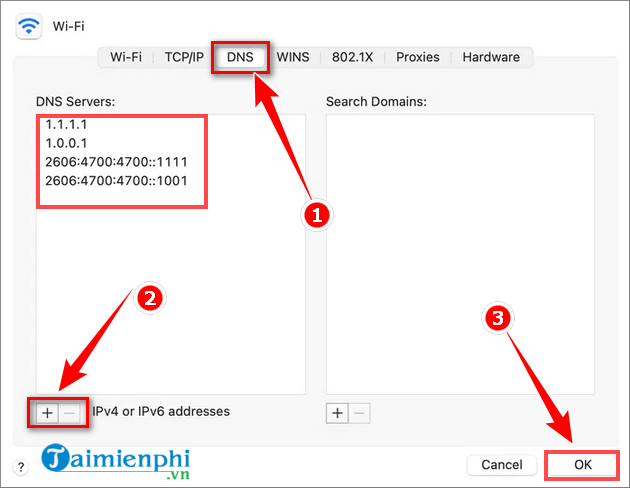
Task: Remove DNS server with minus button
Action: (70, 413)
